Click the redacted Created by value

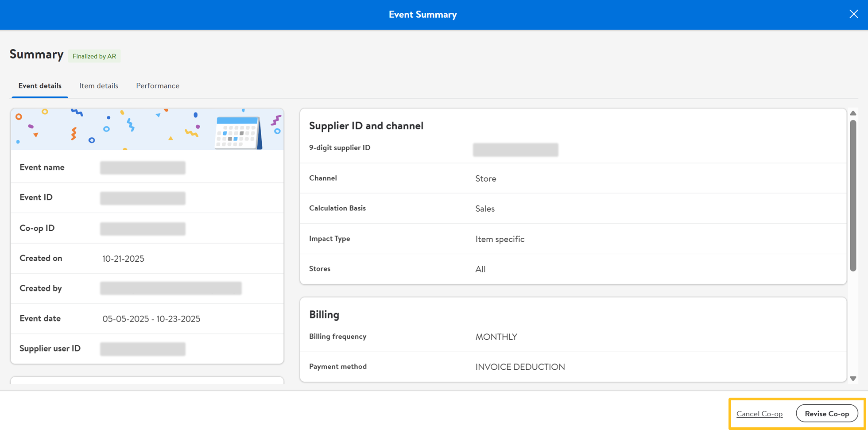(170, 288)
